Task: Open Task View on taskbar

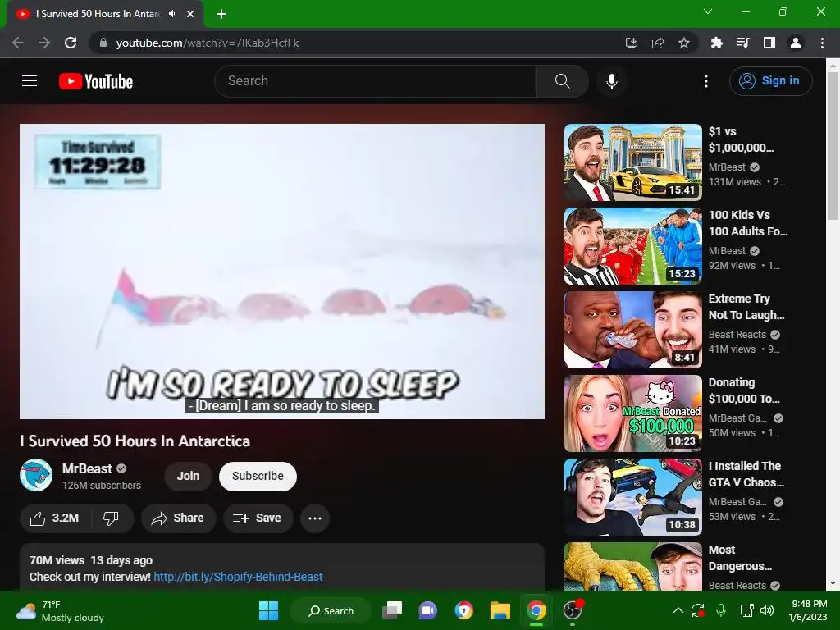Action: [392, 610]
